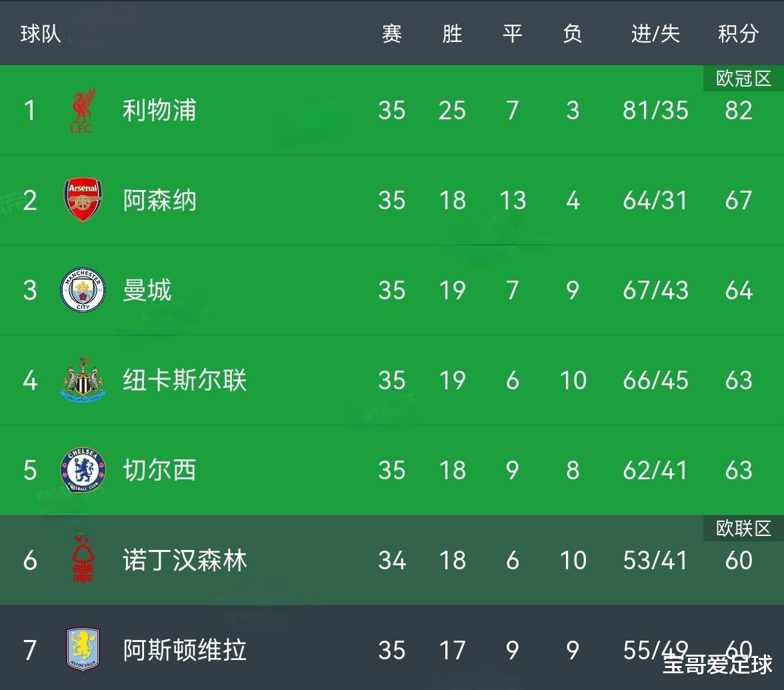Click the Liverpool club crest

[x=83, y=111]
